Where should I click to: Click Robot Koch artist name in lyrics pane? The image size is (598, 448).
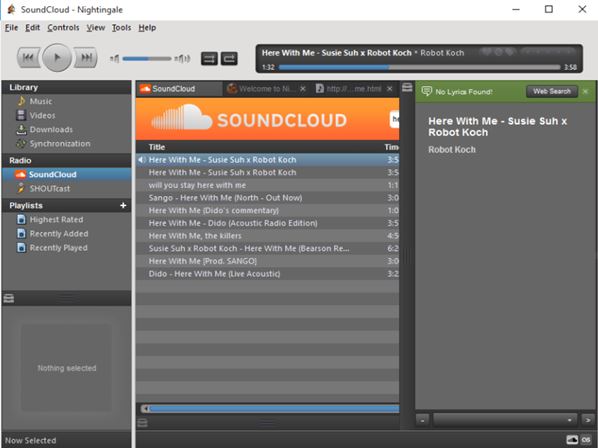coord(452,150)
